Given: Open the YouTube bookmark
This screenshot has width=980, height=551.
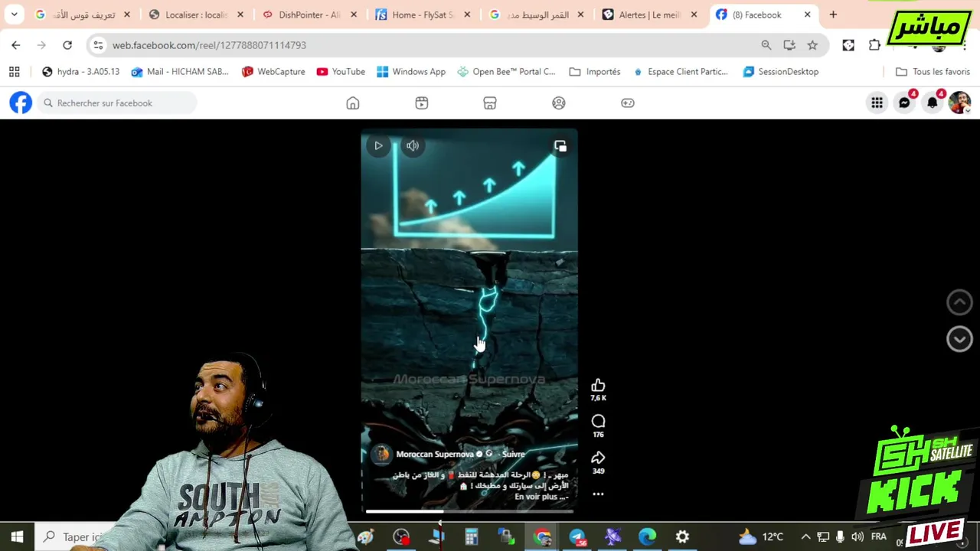Looking at the screenshot, I should [341, 72].
